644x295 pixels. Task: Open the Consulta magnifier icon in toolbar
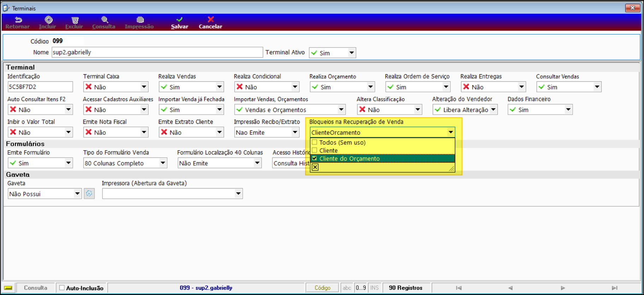point(104,20)
